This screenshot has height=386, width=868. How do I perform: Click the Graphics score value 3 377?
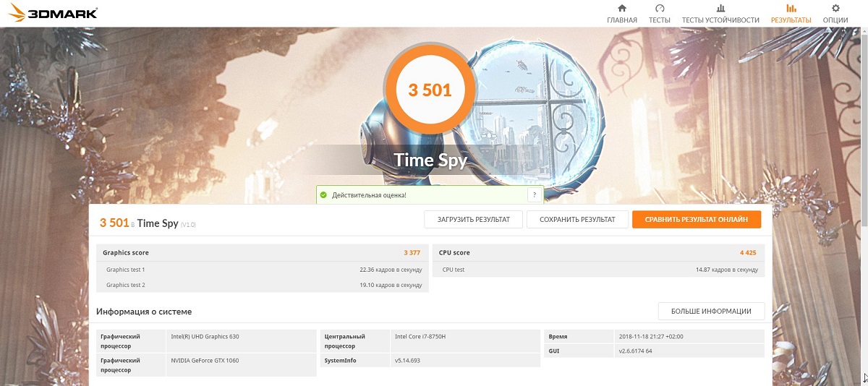(412, 253)
